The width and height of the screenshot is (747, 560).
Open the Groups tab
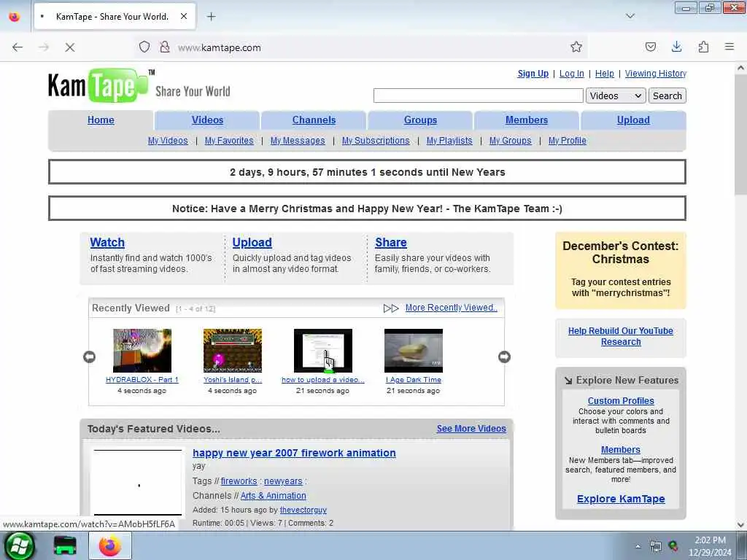[420, 120]
